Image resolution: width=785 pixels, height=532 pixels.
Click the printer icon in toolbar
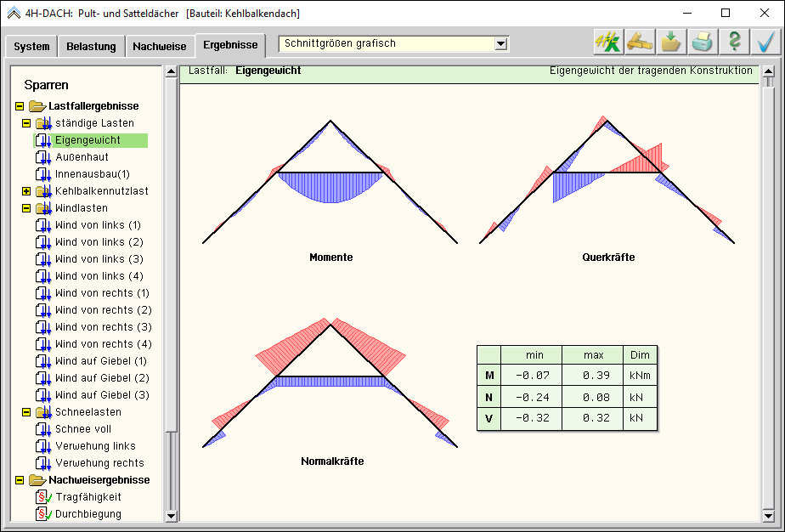pyautogui.click(x=702, y=42)
